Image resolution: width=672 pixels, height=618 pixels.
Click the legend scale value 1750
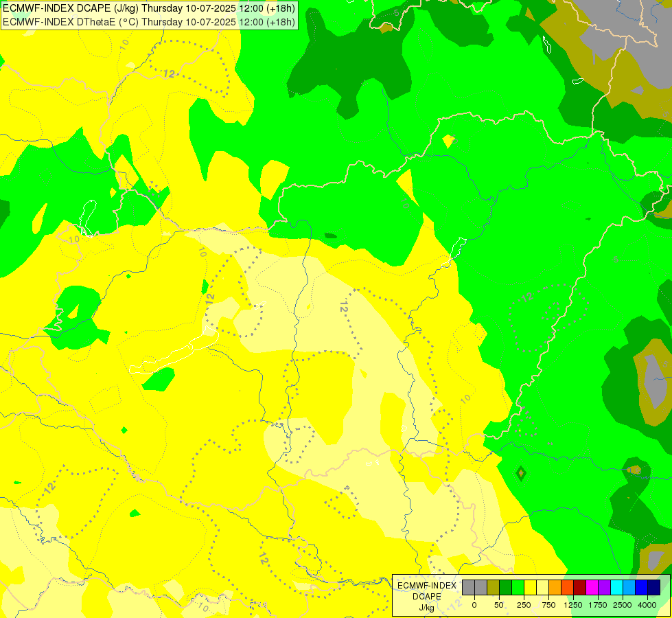click(x=598, y=605)
